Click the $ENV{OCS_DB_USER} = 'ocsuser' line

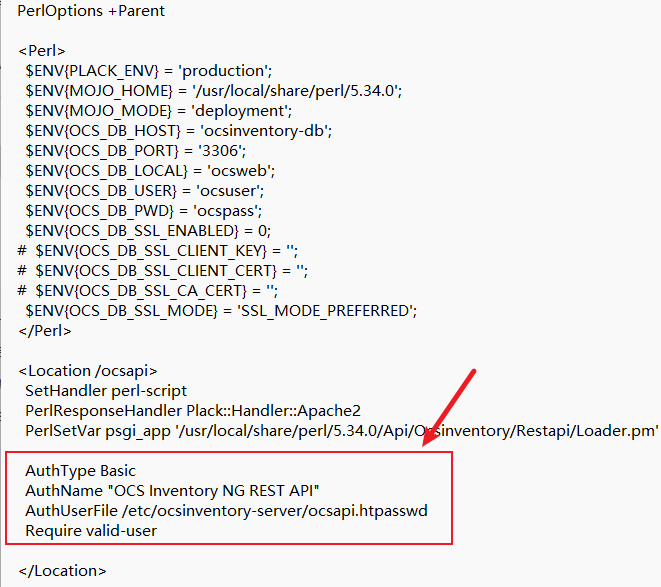(x=145, y=191)
